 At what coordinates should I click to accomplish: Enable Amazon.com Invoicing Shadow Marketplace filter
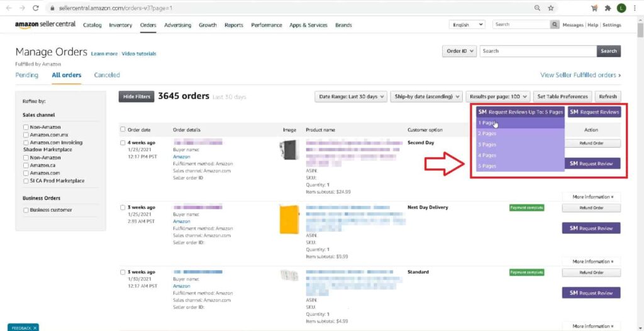tap(26, 143)
